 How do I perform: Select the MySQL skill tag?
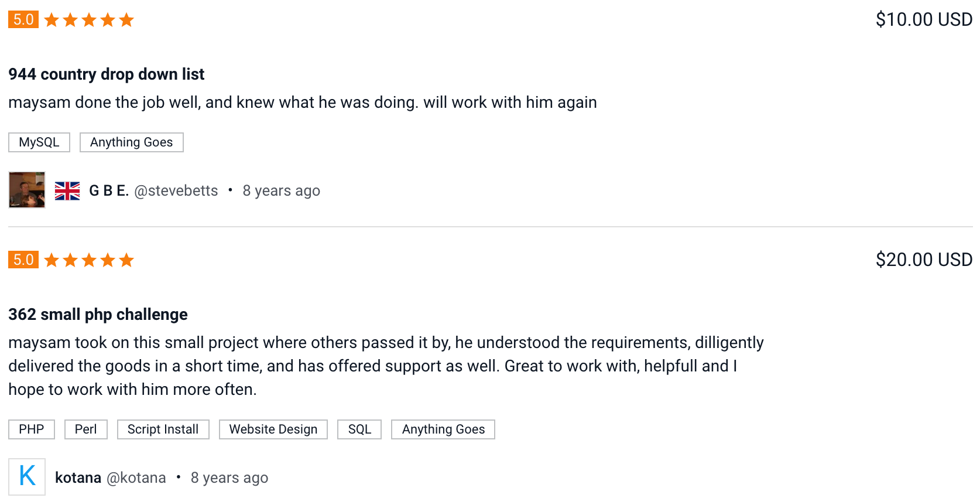39,142
